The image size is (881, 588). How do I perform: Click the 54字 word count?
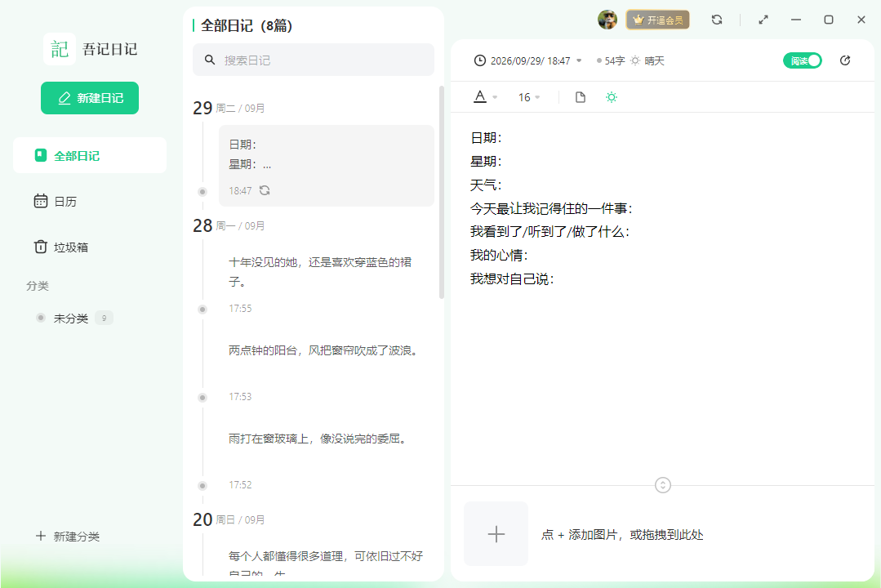615,60
